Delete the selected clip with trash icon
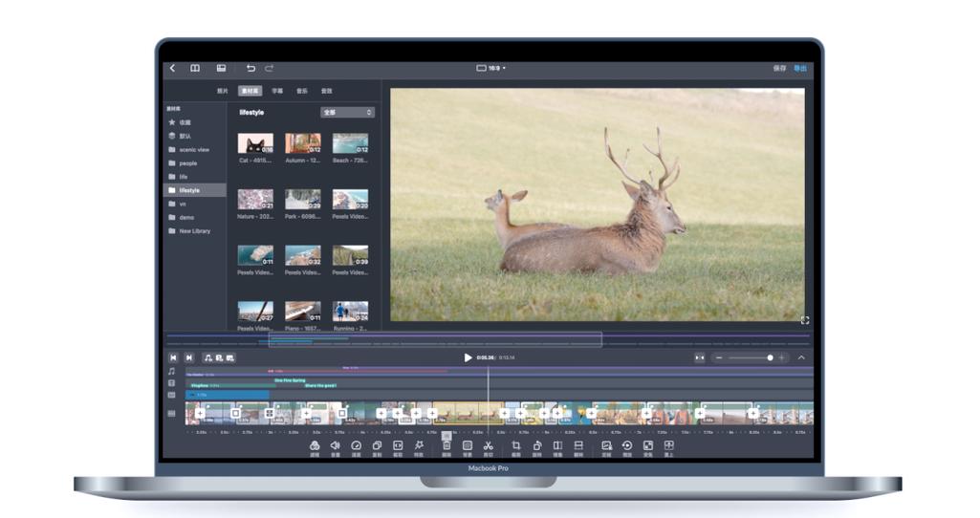980x518 pixels. [x=446, y=445]
